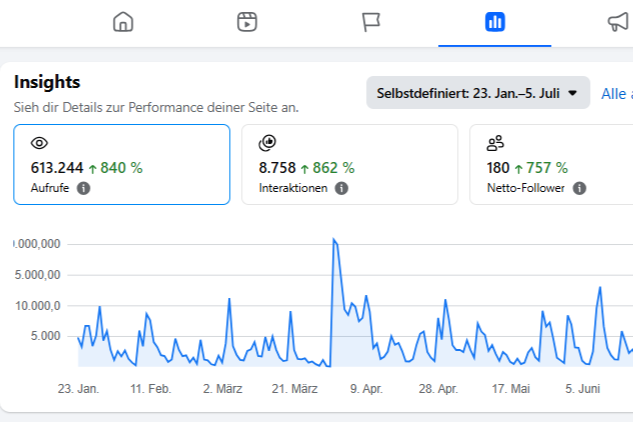The width and height of the screenshot is (633, 422).
Task: Click the 28. Apr. axis label
Action: (438, 389)
